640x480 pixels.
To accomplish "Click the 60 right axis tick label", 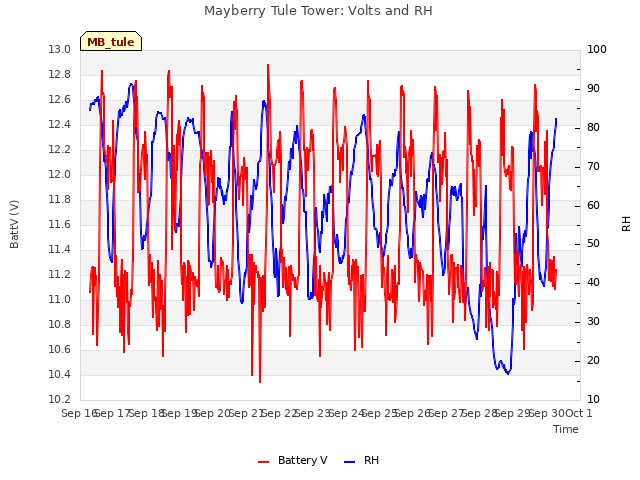I will point(593,205).
